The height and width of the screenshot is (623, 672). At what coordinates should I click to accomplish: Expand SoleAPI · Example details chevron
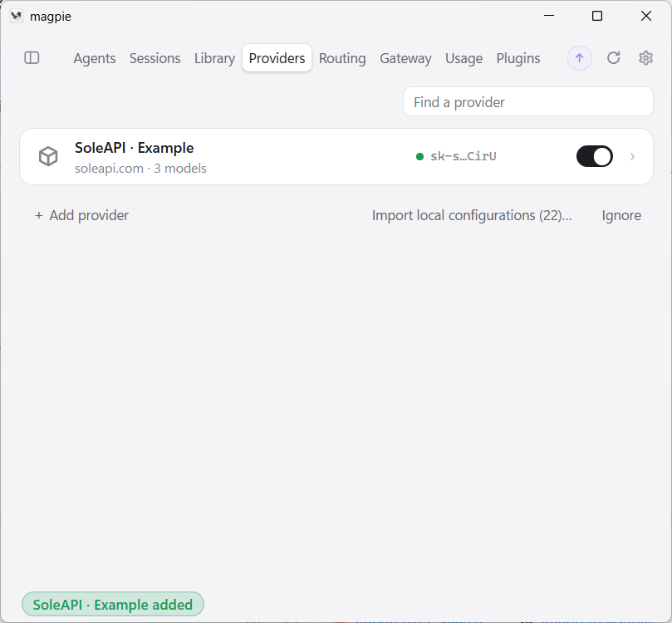[632, 157]
